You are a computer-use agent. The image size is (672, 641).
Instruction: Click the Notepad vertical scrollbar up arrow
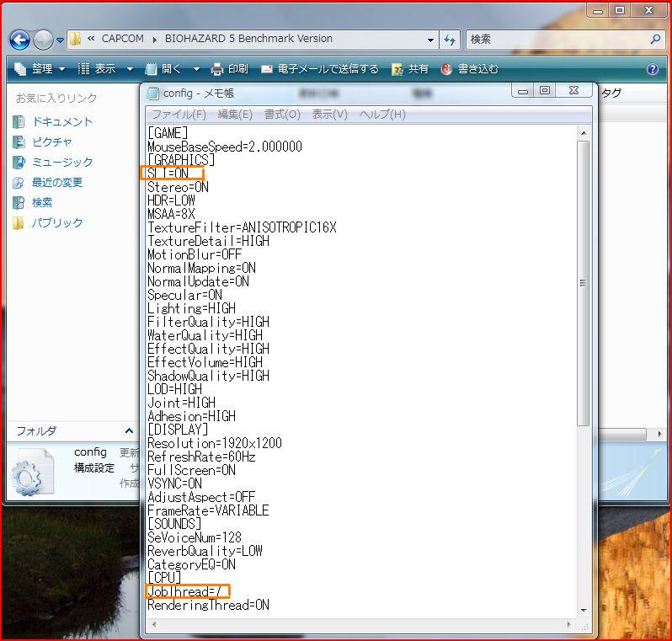pyautogui.click(x=584, y=133)
